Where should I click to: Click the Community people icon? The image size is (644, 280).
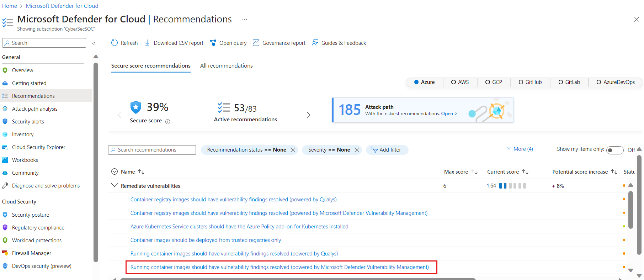(5, 173)
